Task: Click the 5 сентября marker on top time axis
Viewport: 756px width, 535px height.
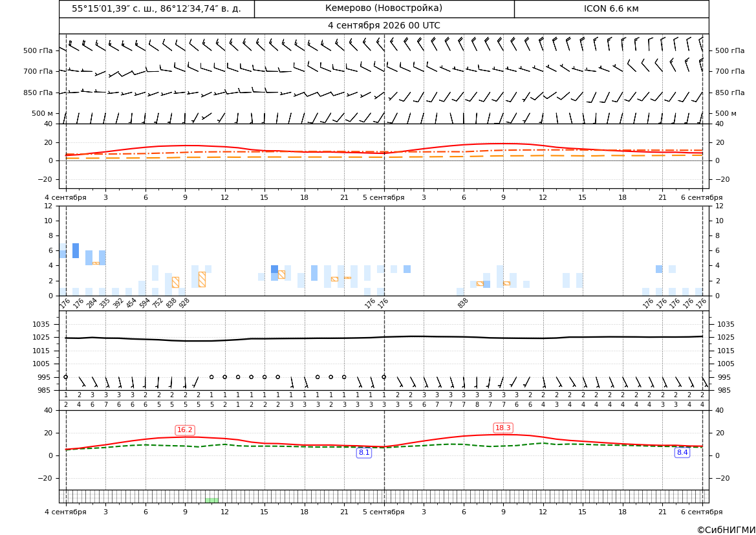Action: point(383,197)
